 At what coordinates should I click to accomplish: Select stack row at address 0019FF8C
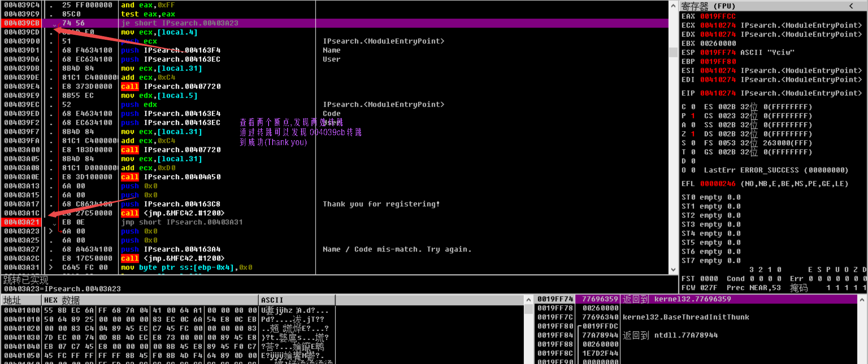click(x=696, y=353)
